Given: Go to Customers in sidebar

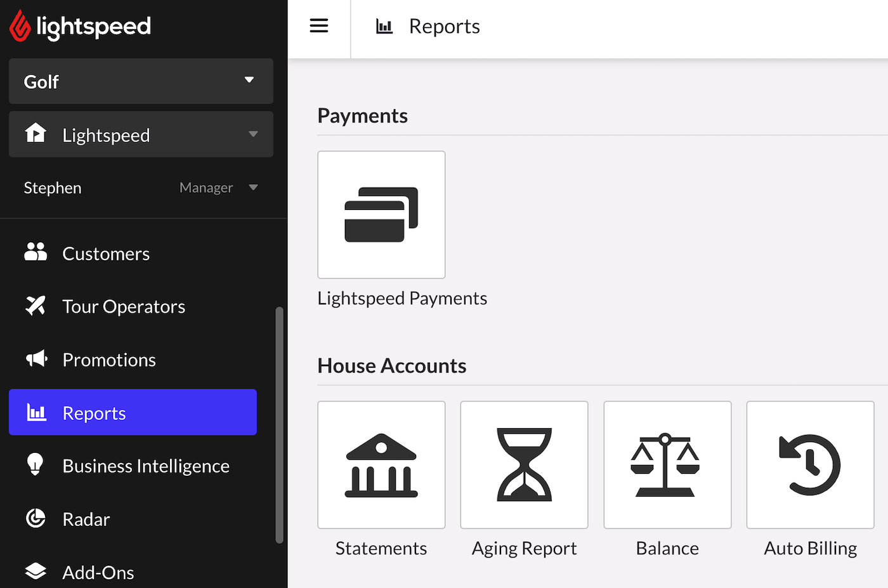Looking at the screenshot, I should click(x=133, y=253).
